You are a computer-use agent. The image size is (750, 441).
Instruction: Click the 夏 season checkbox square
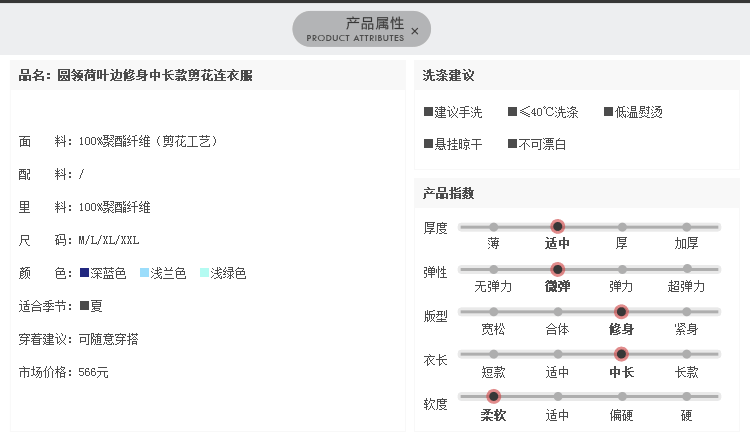coord(84,305)
